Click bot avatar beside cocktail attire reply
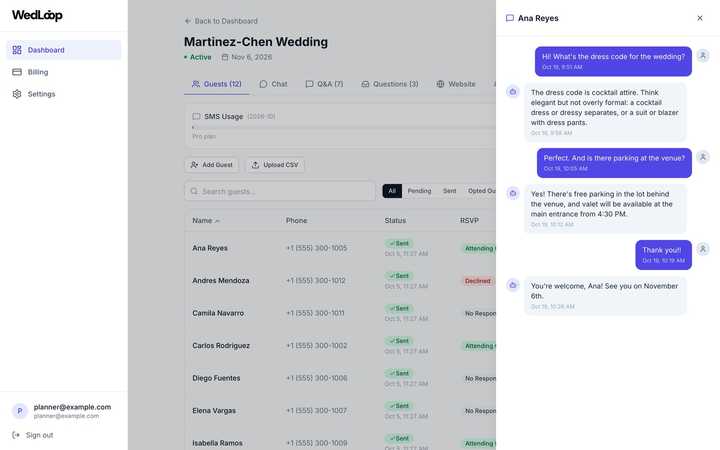The height and width of the screenshot is (450, 720). 513,91
